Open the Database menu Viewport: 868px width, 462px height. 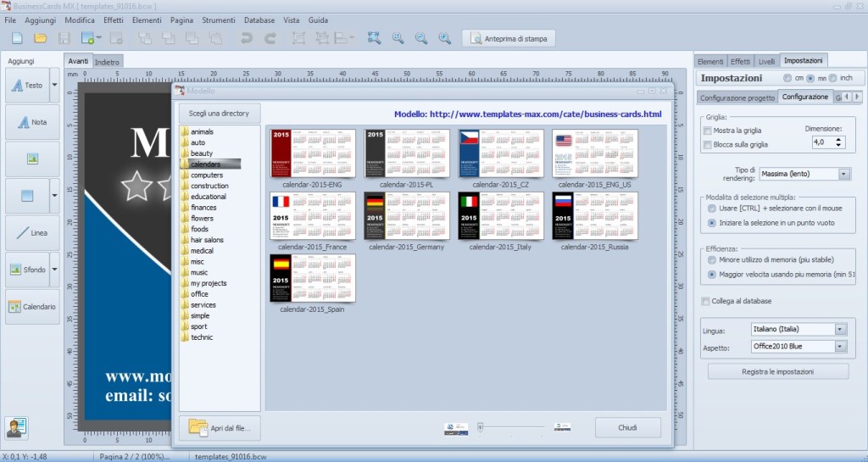point(259,19)
